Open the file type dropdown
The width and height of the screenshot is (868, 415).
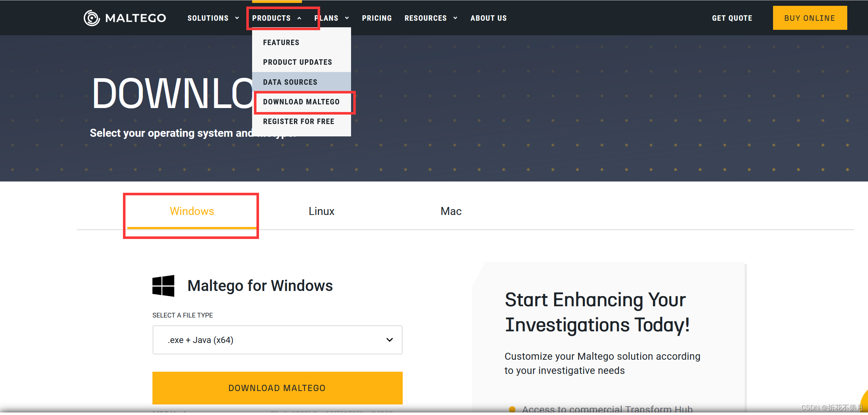click(277, 340)
